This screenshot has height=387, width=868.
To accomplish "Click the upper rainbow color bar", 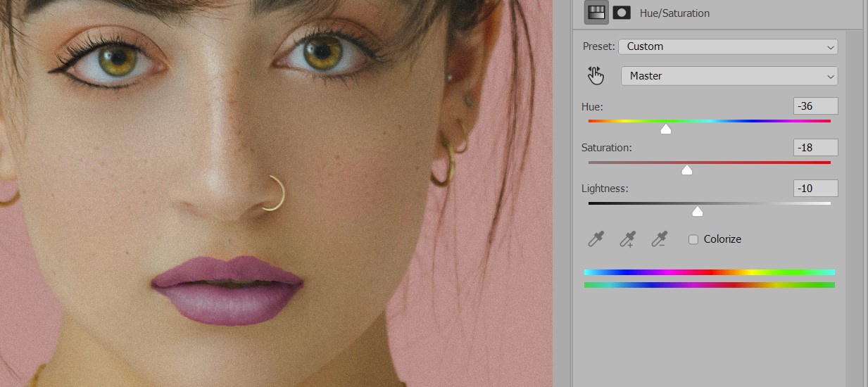I will coord(710,272).
